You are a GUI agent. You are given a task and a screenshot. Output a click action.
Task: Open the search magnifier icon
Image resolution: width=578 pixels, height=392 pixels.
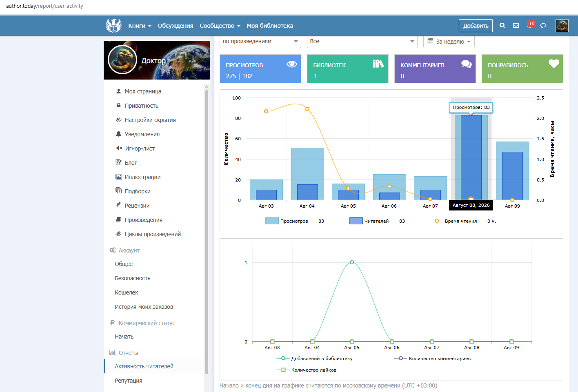point(502,26)
